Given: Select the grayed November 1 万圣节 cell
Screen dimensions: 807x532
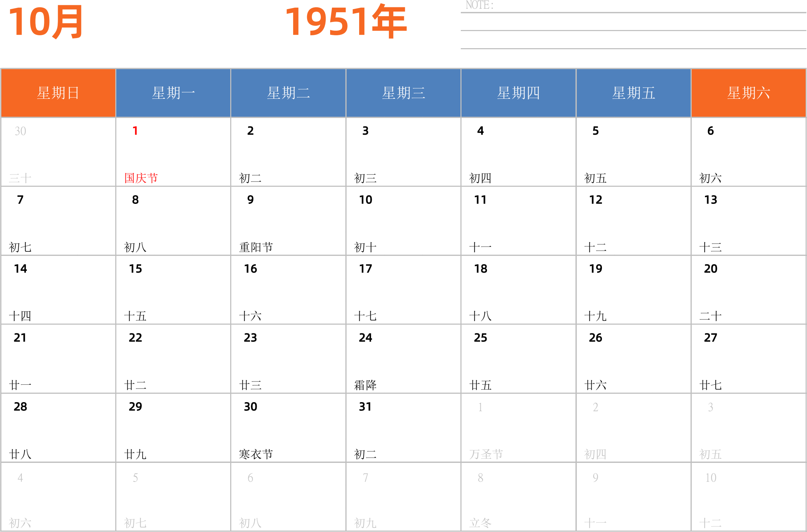Looking at the screenshot, I should [518, 428].
